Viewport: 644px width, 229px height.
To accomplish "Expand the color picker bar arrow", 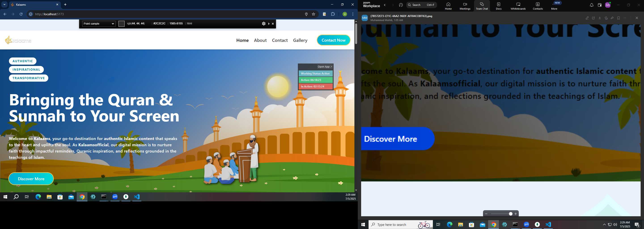I will [269, 24].
